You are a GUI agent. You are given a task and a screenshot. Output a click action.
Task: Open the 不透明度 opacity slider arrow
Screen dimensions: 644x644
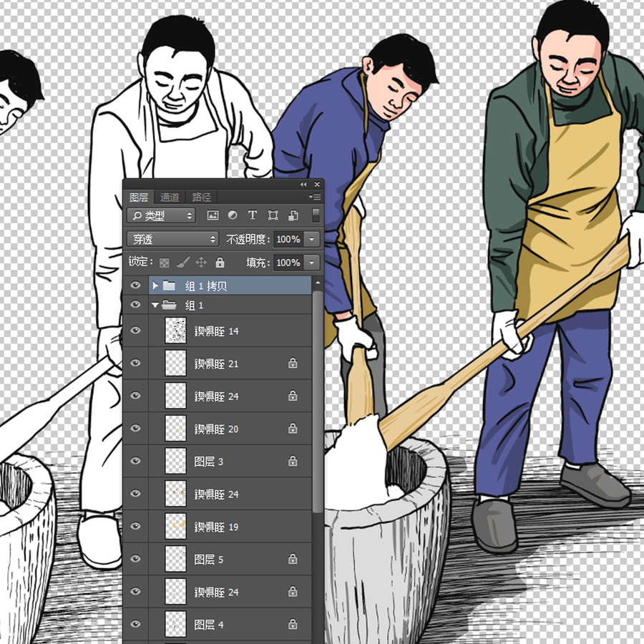pyautogui.click(x=312, y=239)
